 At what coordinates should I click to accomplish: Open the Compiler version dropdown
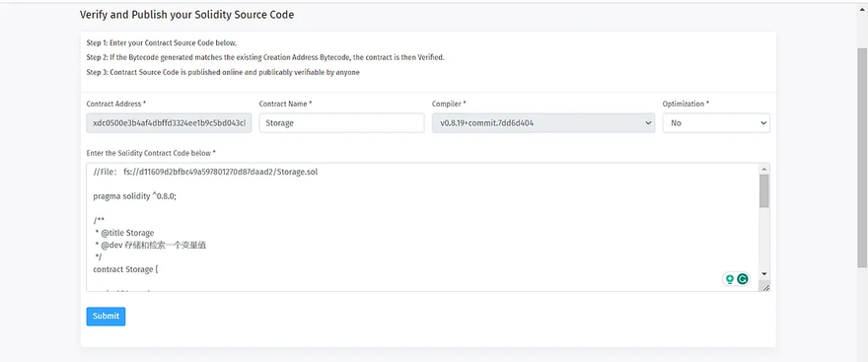pos(543,123)
